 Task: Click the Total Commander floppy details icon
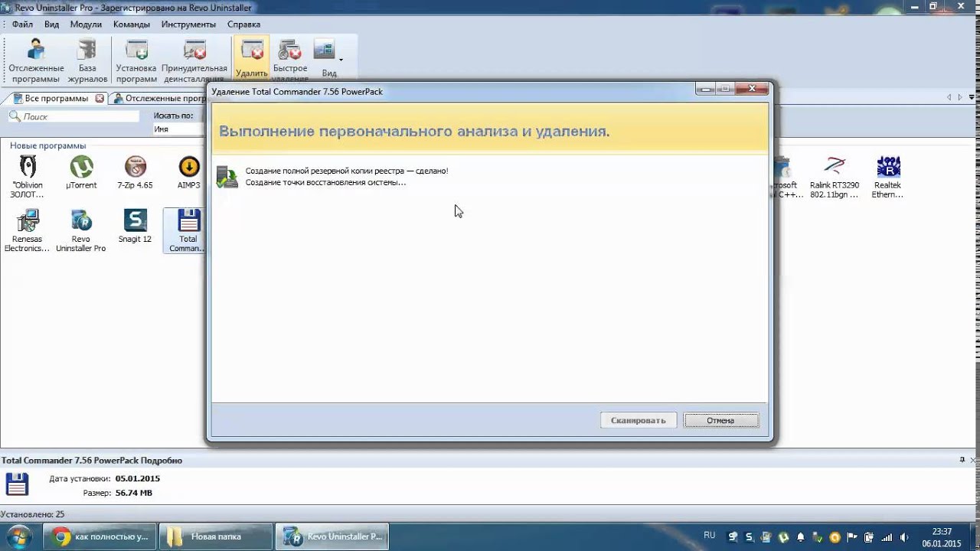pos(17,484)
